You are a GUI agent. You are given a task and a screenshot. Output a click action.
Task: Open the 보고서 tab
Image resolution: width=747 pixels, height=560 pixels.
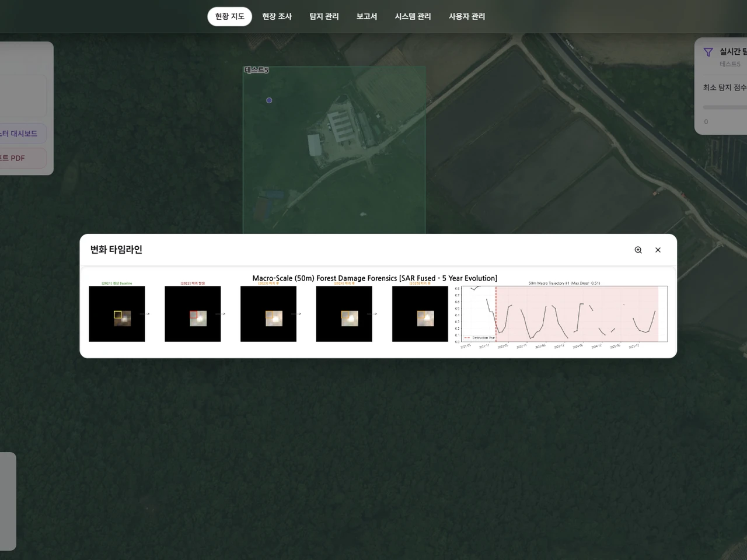(x=366, y=16)
